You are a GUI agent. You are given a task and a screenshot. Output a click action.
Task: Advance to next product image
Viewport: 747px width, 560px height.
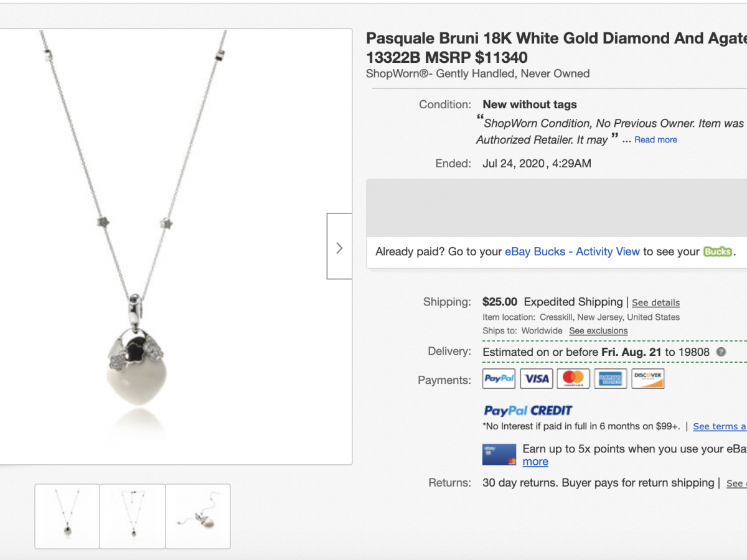pos(339,246)
